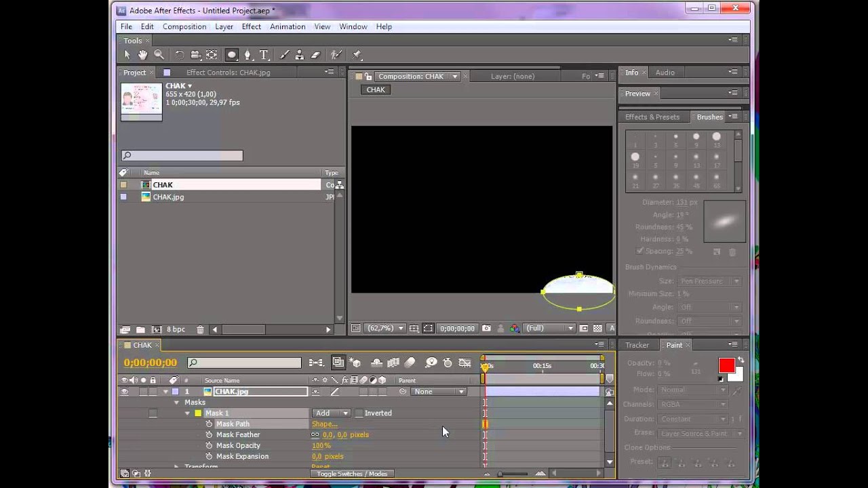This screenshot has width=868, height=488.
Task: Delete selected project item with trash icon
Action: coord(200,330)
